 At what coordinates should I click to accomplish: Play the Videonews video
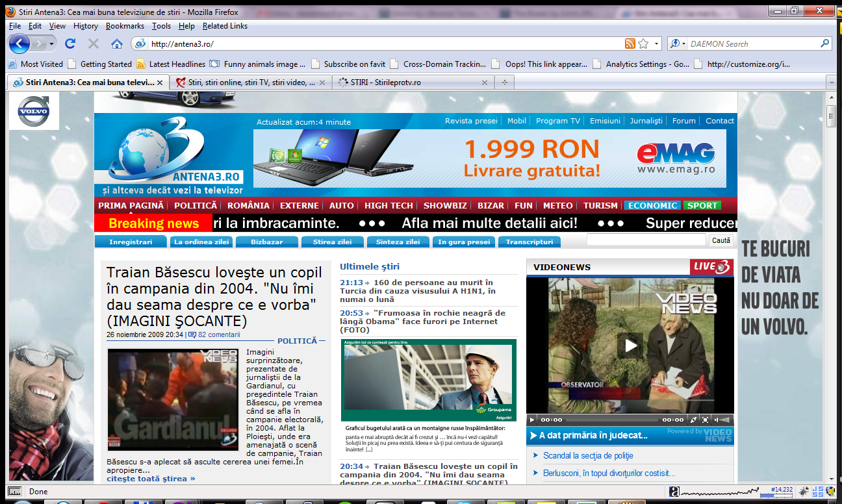[x=630, y=346]
